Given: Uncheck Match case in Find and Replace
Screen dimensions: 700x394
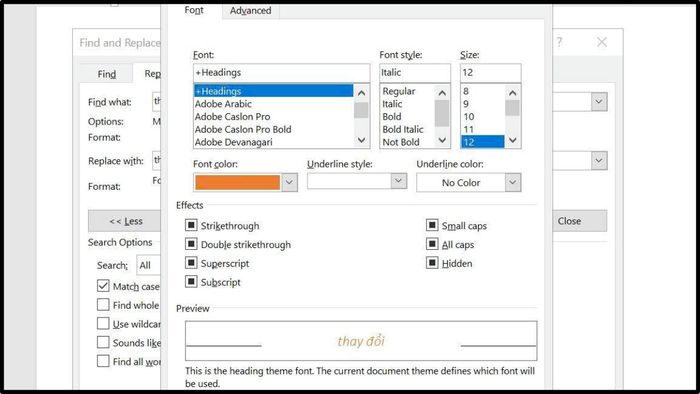Looking at the screenshot, I should pos(103,286).
